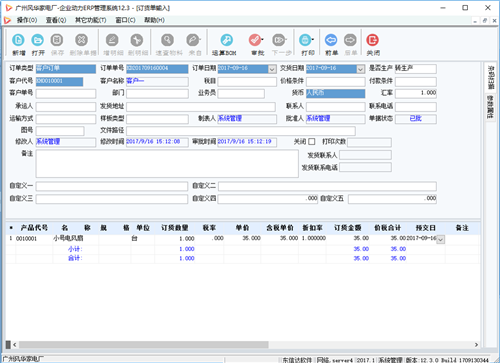Image resolution: width=500 pixels, height=363 pixels.
Task: Open the 操作(O) menu
Action: pos(27,20)
